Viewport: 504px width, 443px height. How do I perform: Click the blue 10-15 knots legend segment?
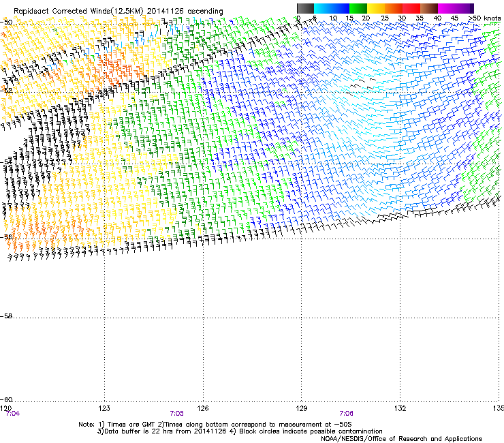[341, 8]
